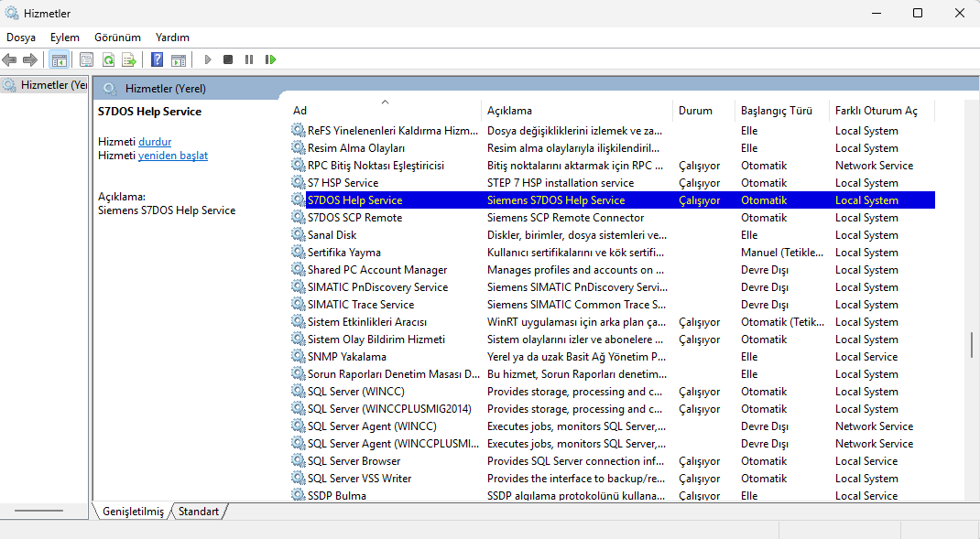The width and height of the screenshot is (980, 539).
Task: Click the Export list toolbar icon
Action: [x=129, y=60]
